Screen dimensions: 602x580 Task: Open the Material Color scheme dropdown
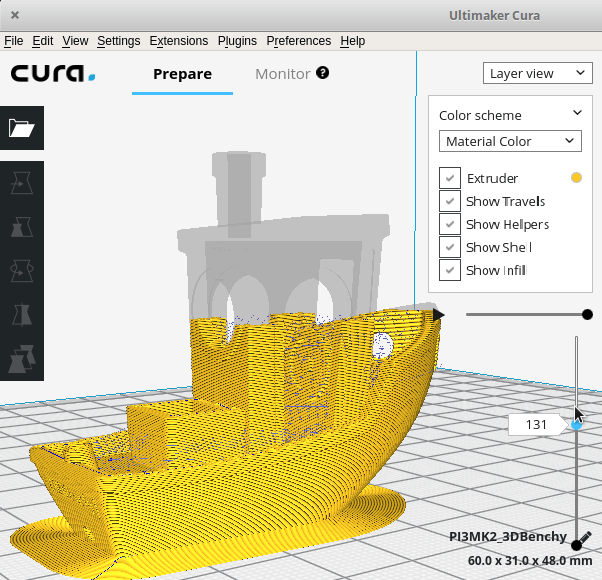coord(510,141)
